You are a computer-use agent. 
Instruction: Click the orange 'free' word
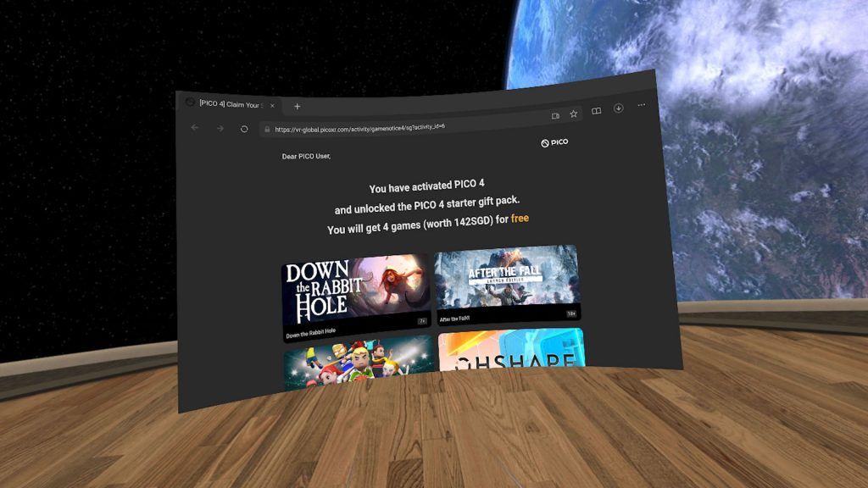pos(520,219)
